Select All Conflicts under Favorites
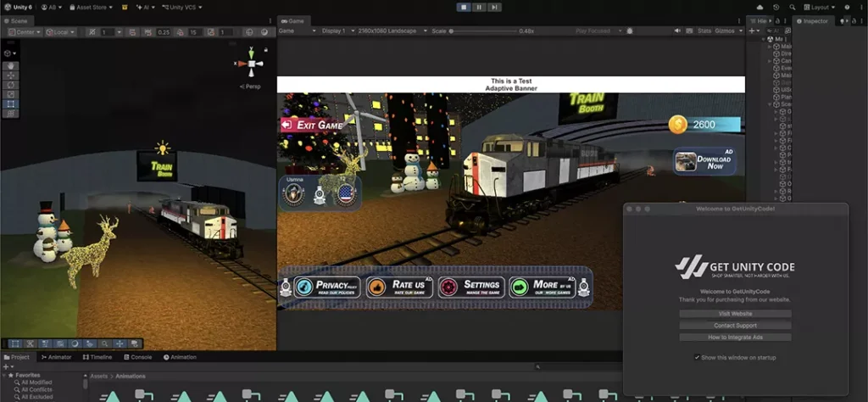 coord(36,390)
